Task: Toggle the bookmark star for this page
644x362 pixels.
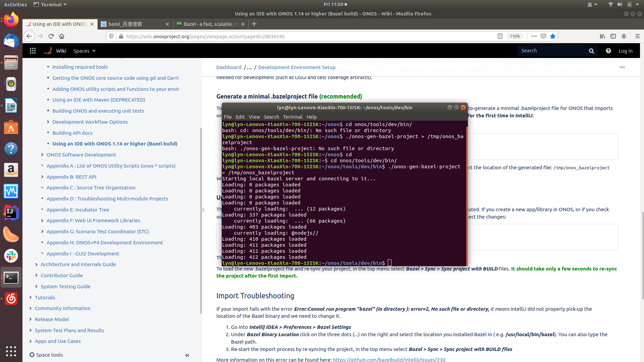Action: (x=553, y=36)
